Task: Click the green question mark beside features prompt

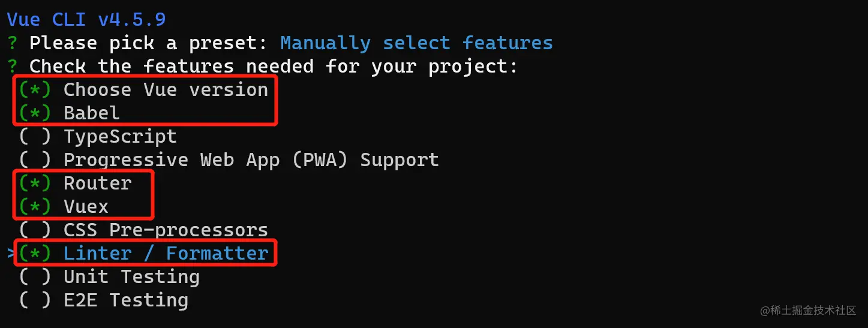Action: [12, 67]
